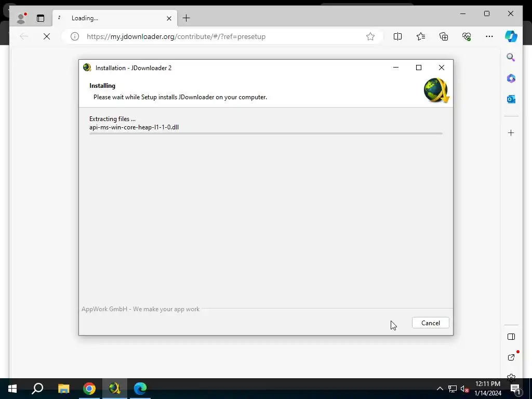
Task: Toggle the sidebar panel icon
Action: 511,337
